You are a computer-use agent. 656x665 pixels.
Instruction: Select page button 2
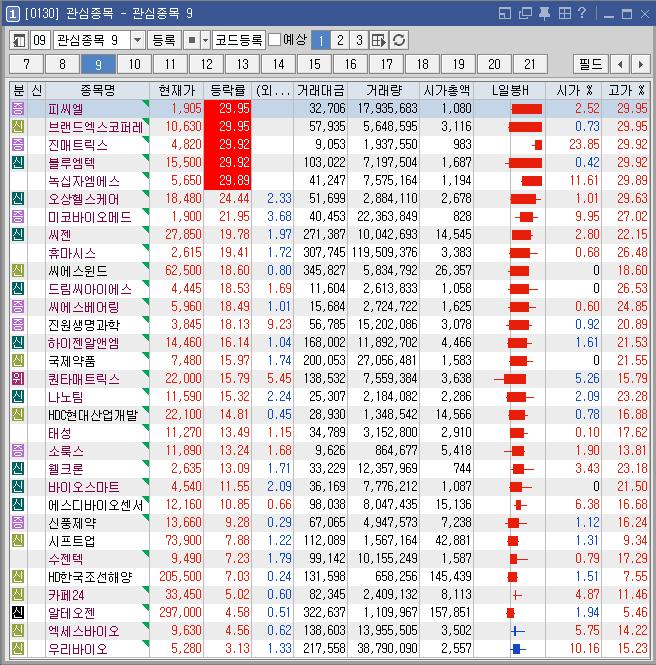coord(340,40)
